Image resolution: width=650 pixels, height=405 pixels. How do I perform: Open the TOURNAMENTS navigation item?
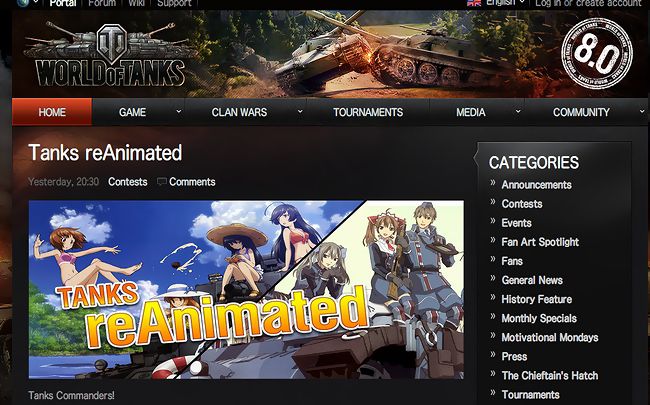coord(368,112)
